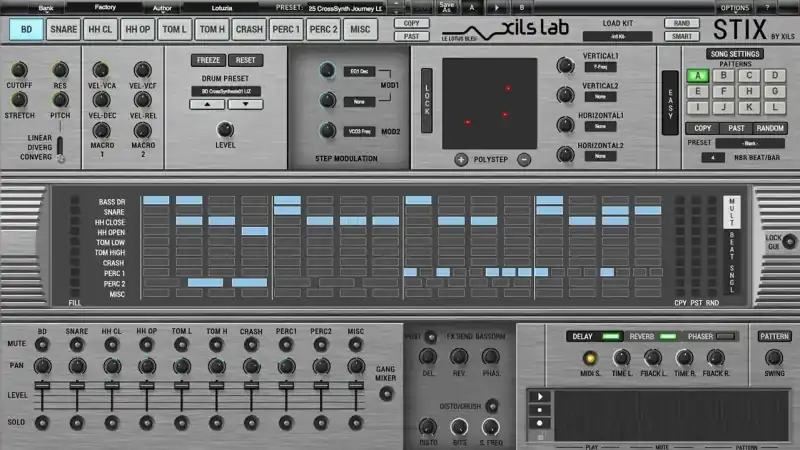This screenshot has height=450, width=800.
Task: Open the OPTIONS menu
Action: pos(735,8)
